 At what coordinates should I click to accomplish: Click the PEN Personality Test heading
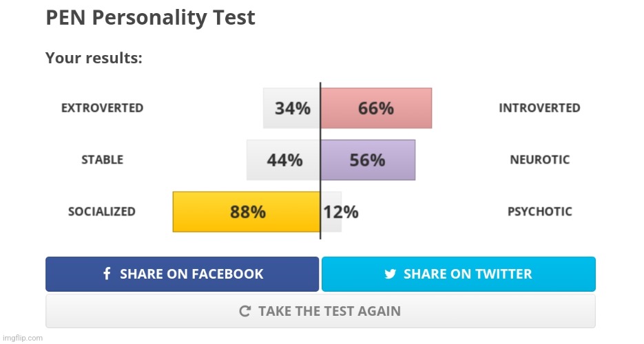tap(150, 18)
